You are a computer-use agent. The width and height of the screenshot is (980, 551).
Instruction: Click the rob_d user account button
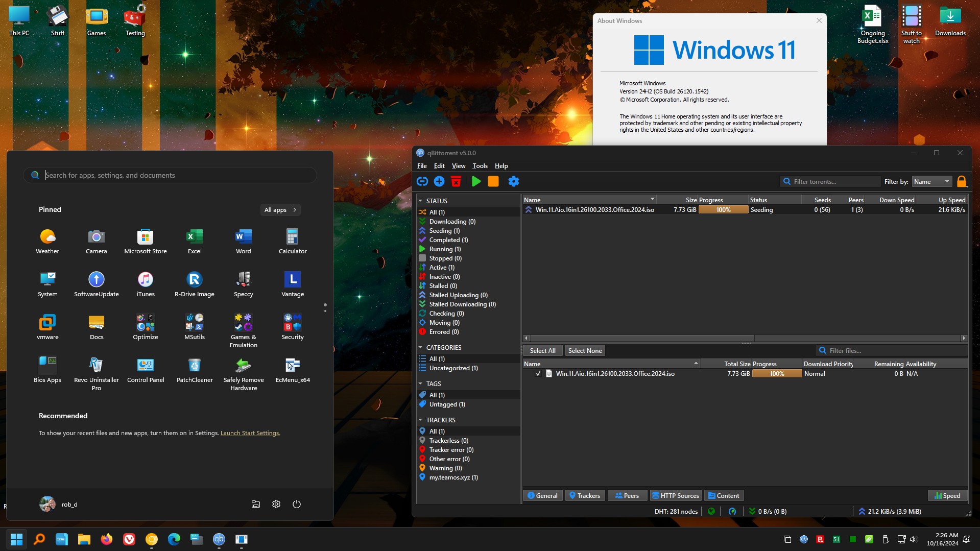click(x=59, y=504)
